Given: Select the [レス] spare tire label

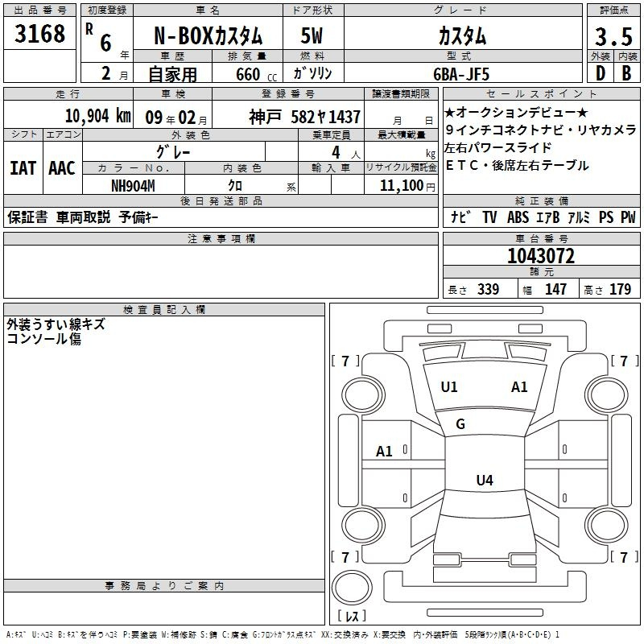Looking at the screenshot, I should pos(352,616).
